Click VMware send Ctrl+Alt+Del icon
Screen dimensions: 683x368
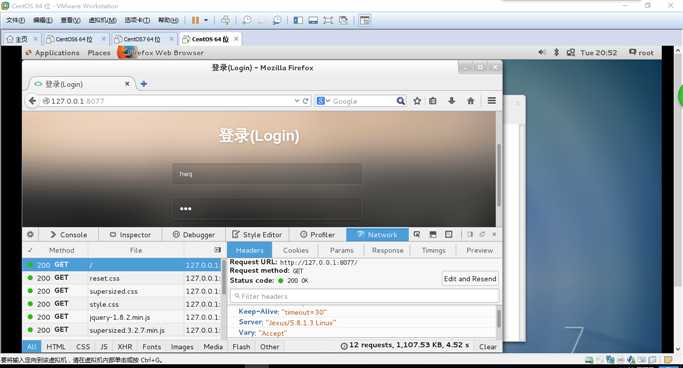click(225, 20)
